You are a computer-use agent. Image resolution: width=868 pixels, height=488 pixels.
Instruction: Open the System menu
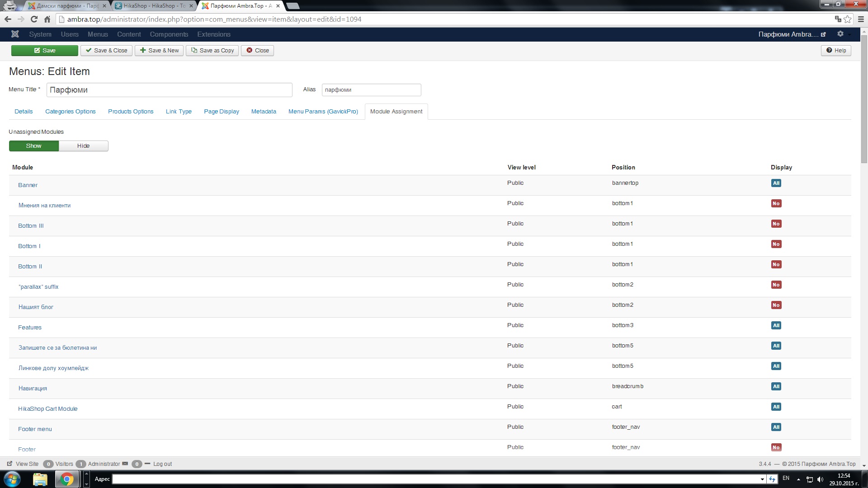tap(40, 34)
